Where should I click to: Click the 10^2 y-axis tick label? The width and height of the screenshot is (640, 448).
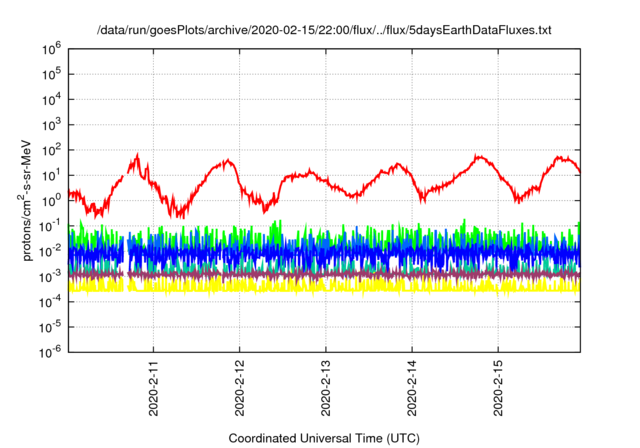point(51,150)
